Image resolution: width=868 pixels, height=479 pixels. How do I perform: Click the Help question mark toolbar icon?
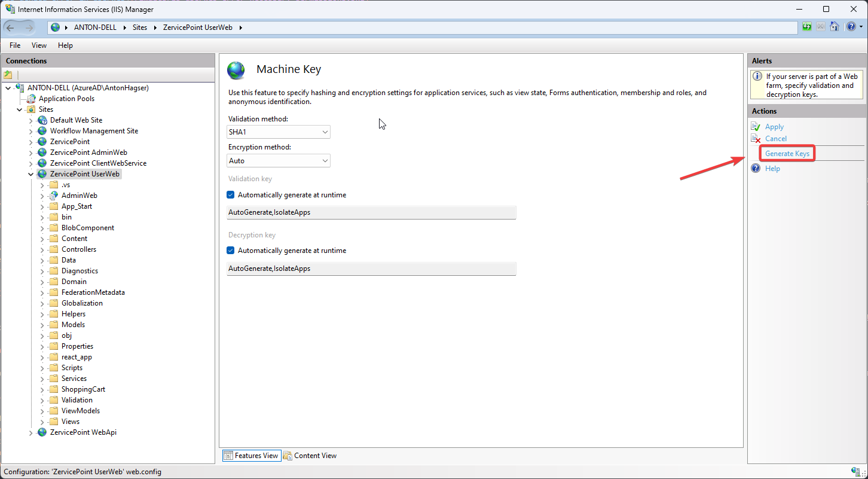click(851, 26)
